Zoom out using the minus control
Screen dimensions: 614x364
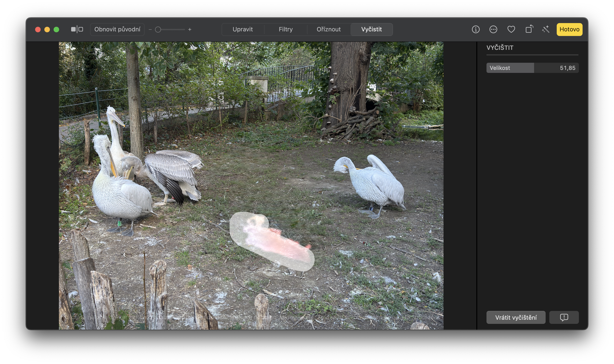150,30
